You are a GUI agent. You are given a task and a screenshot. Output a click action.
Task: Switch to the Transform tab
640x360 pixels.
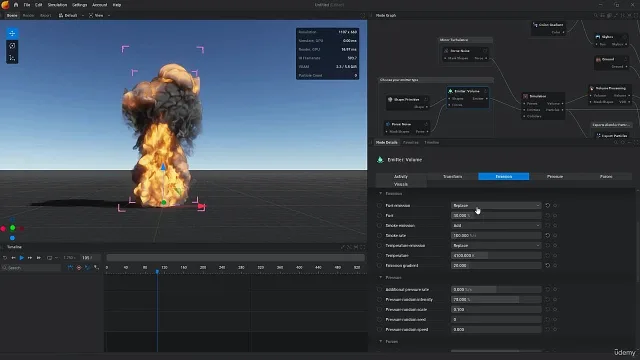[452, 176]
